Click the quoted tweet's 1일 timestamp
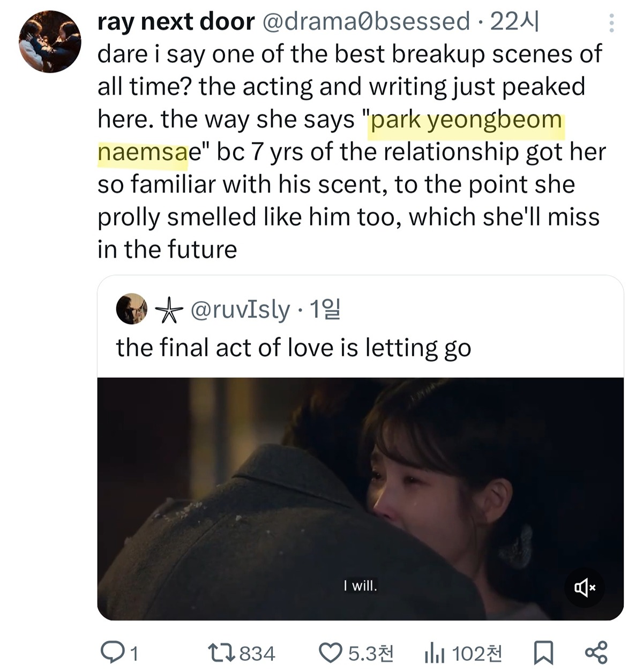Viewport: 643px width, 672px height. coord(325,309)
